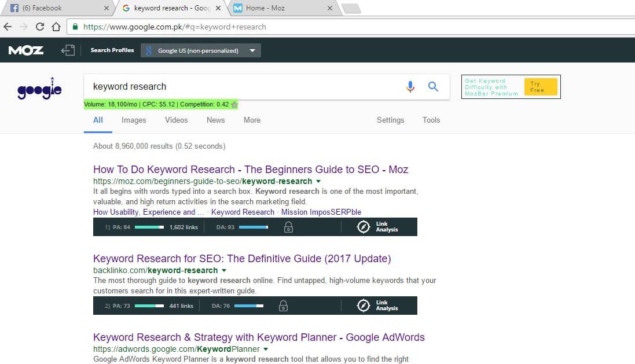
Task: Close the Facebook tab
Action: tap(106, 8)
